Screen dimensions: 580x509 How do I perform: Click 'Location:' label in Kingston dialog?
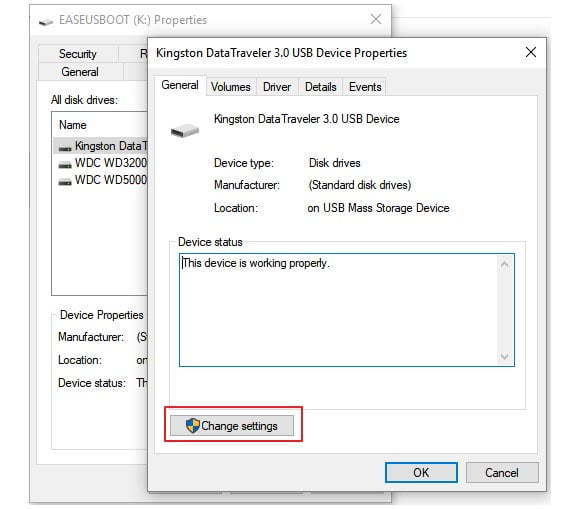236,208
